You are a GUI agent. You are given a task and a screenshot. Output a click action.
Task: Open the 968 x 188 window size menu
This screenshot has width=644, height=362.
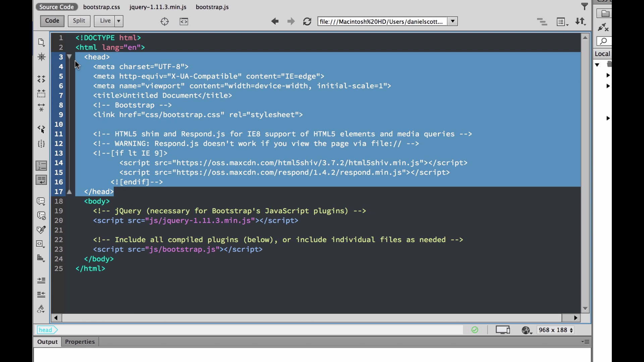pos(555,330)
